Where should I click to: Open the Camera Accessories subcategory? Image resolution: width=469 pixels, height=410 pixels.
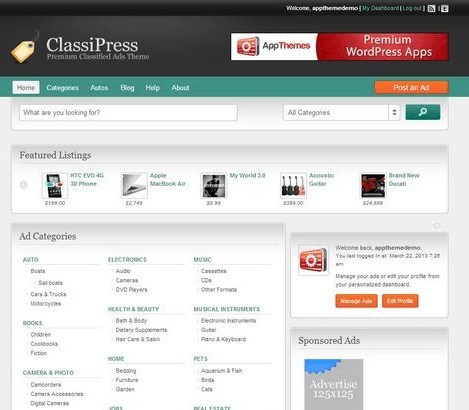pyautogui.click(x=57, y=394)
